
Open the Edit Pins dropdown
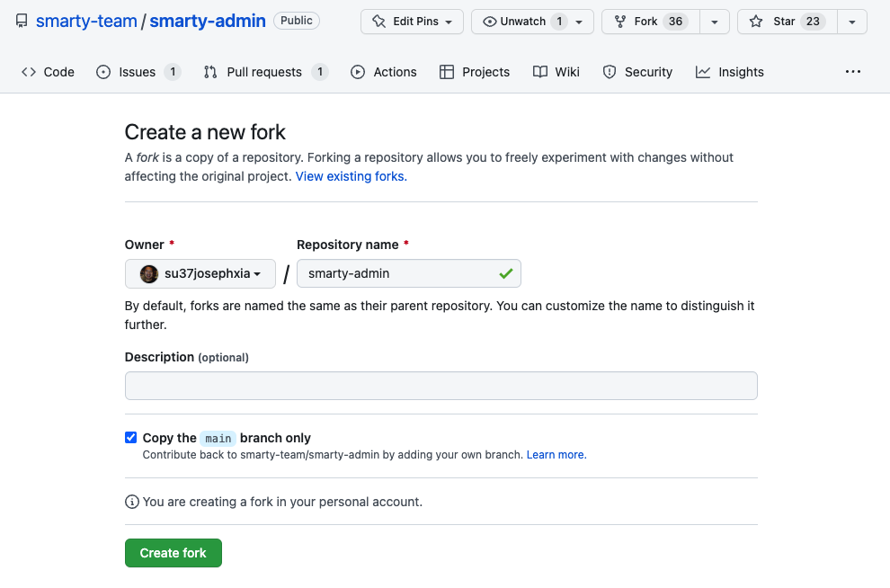[x=412, y=22]
